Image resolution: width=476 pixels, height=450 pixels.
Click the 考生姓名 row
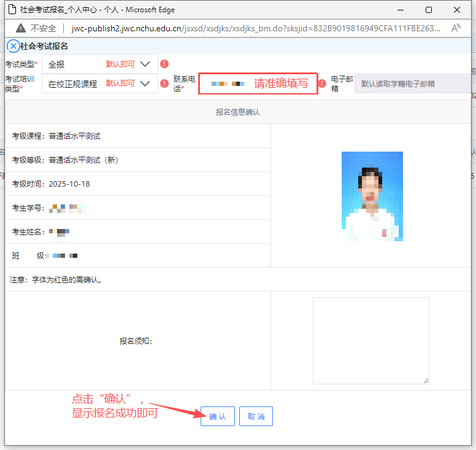point(138,232)
